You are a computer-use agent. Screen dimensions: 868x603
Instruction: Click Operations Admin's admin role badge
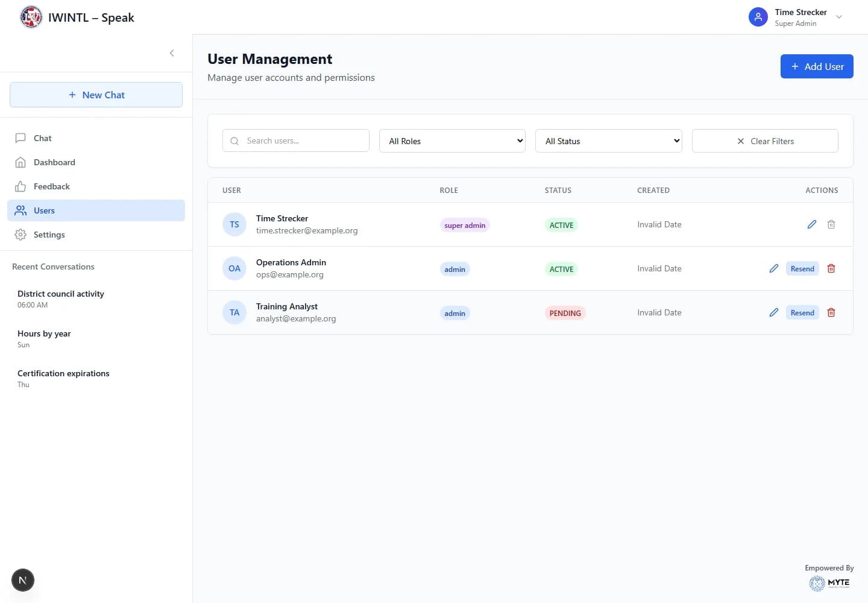[x=454, y=269]
